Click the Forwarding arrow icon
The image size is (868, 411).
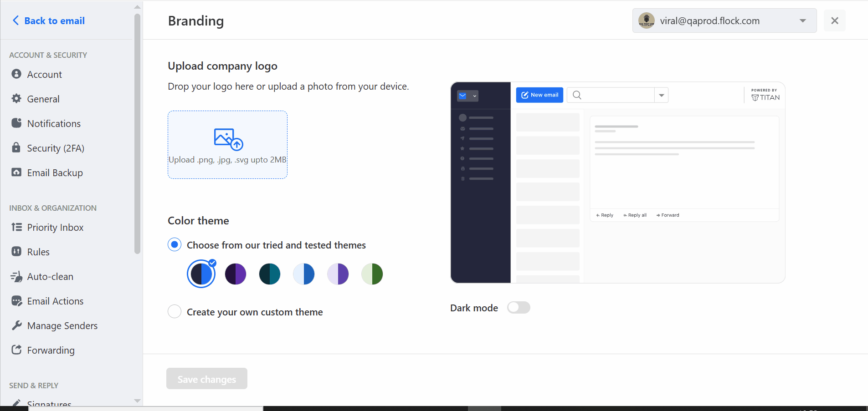click(16, 350)
